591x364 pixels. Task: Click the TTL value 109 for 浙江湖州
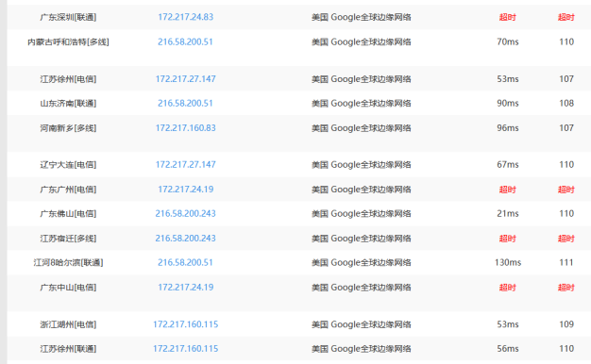[566, 324]
